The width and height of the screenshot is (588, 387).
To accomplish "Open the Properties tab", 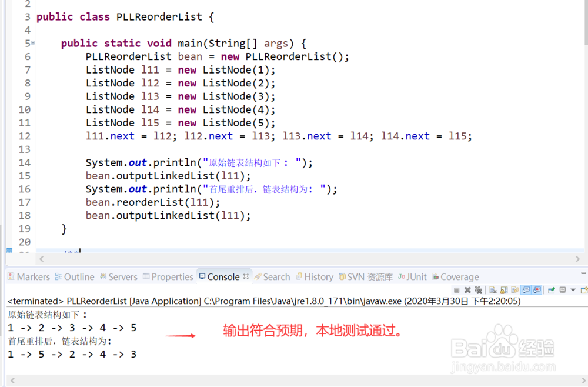I will click(x=168, y=277).
